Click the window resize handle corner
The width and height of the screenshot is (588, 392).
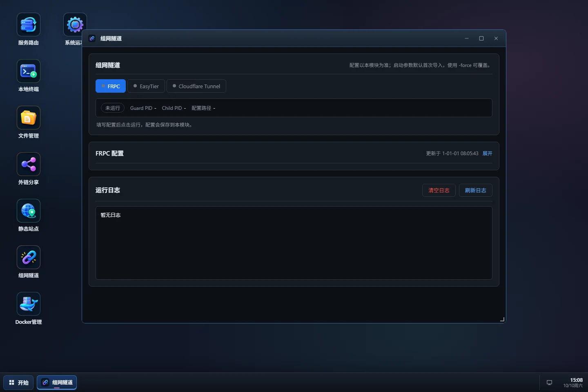(x=502, y=319)
